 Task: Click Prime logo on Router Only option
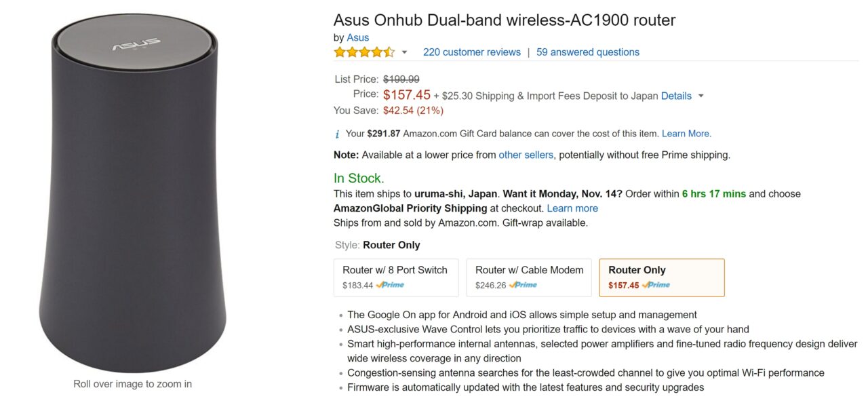pyautogui.click(x=656, y=285)
